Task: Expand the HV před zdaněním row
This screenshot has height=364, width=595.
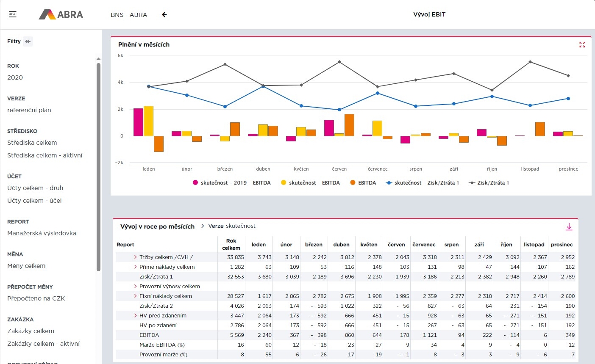Action: click(135, 315)
